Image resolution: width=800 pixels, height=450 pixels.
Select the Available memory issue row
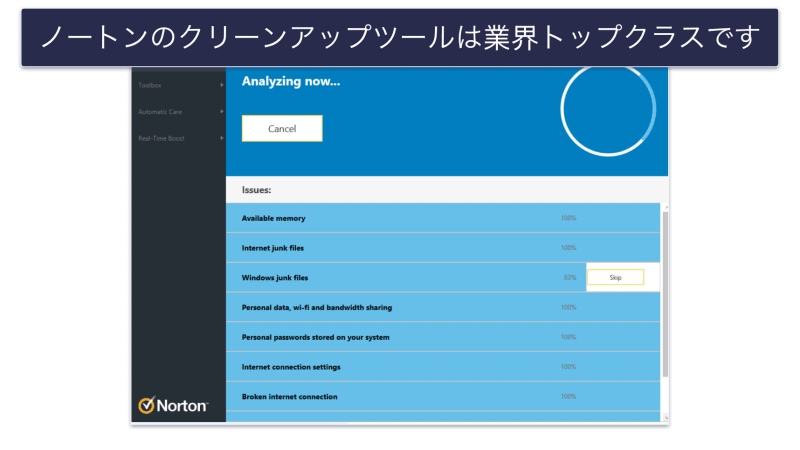tap(443, 218)
